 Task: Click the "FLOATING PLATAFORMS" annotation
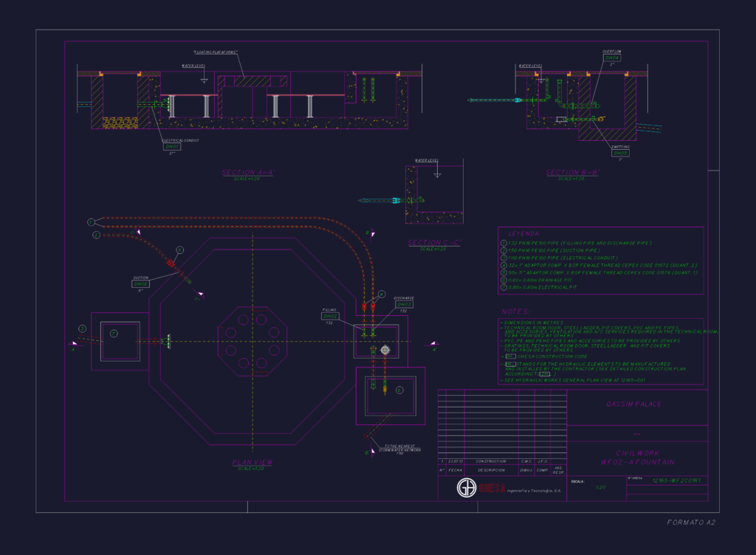[x=216, y=52]
